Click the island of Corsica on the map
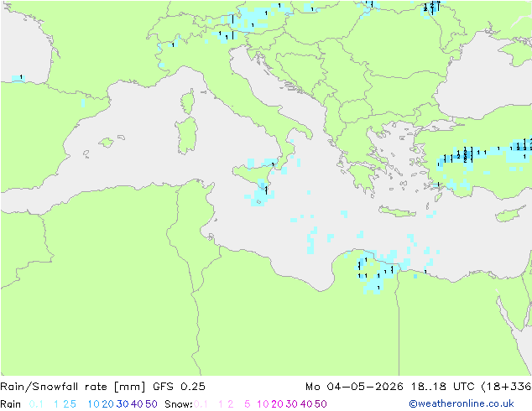 (x=188, y=101)
